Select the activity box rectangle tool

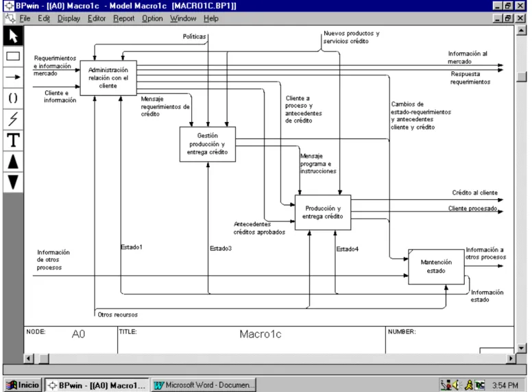point(13,56)
